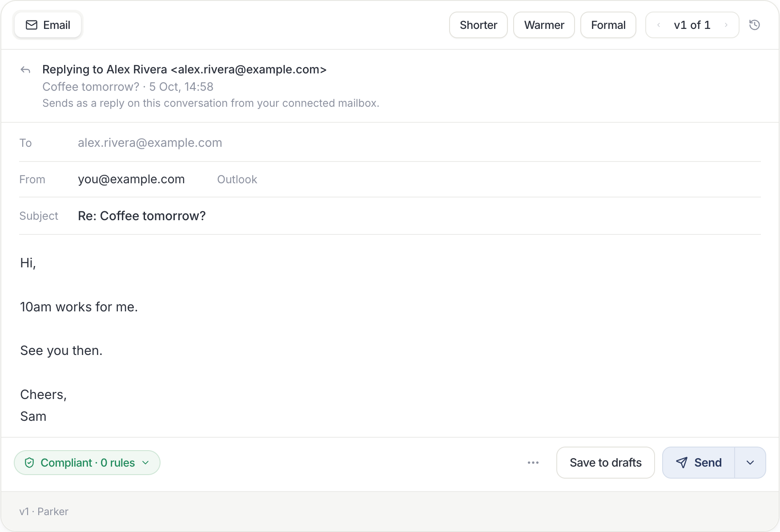The height and width of the screenshot is (532, 780).
Task: Select the Email tab chip
Action: [48, 25]
